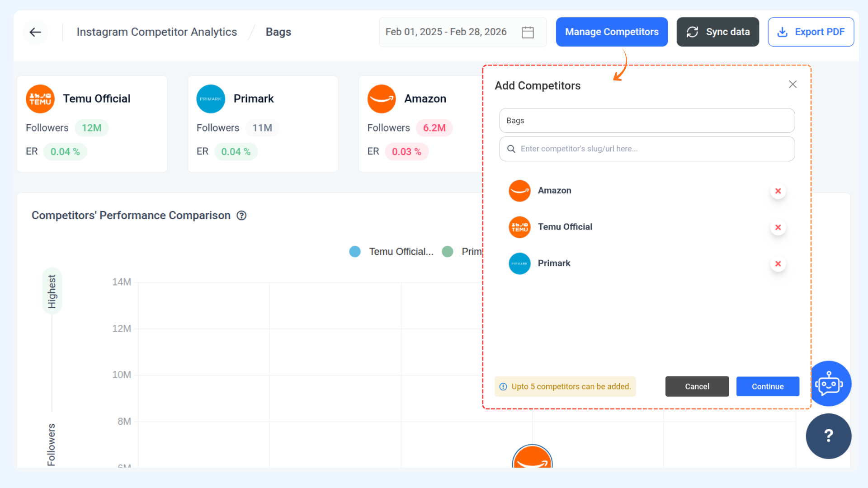Click the Instagram Competitor Analytics breadcrumb

pos(157,32)
